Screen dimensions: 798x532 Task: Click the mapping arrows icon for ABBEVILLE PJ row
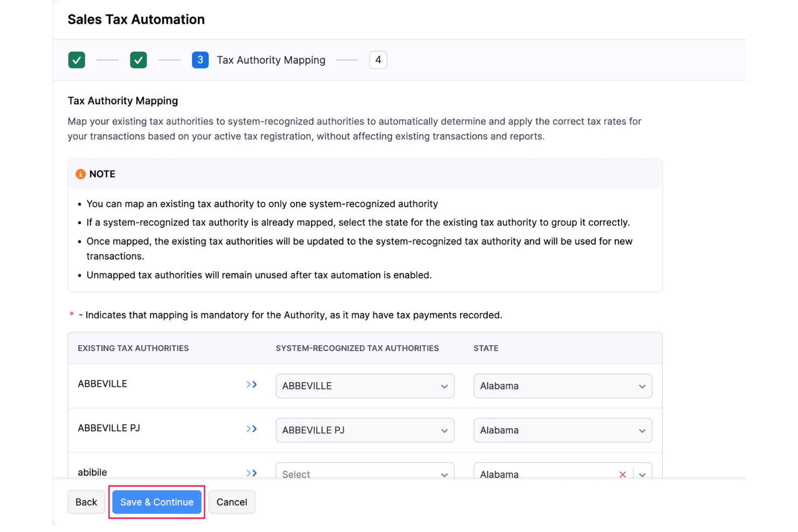tap(251, 429)
